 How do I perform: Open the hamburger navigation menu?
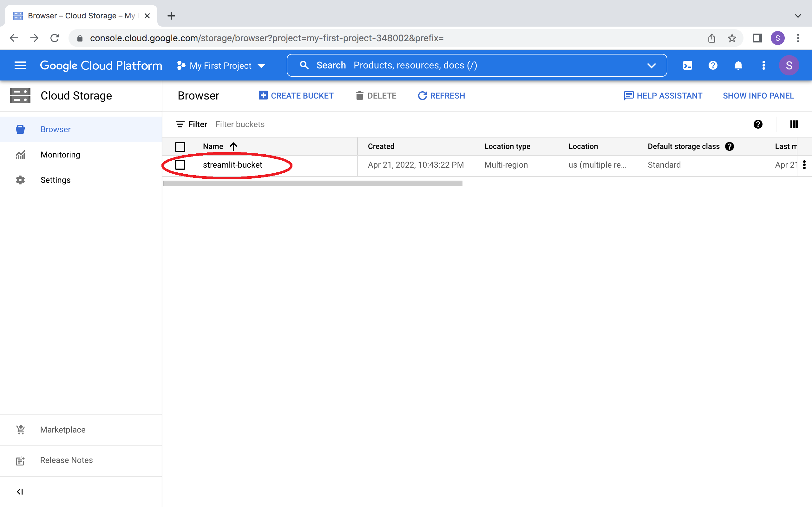coord(20,65)
